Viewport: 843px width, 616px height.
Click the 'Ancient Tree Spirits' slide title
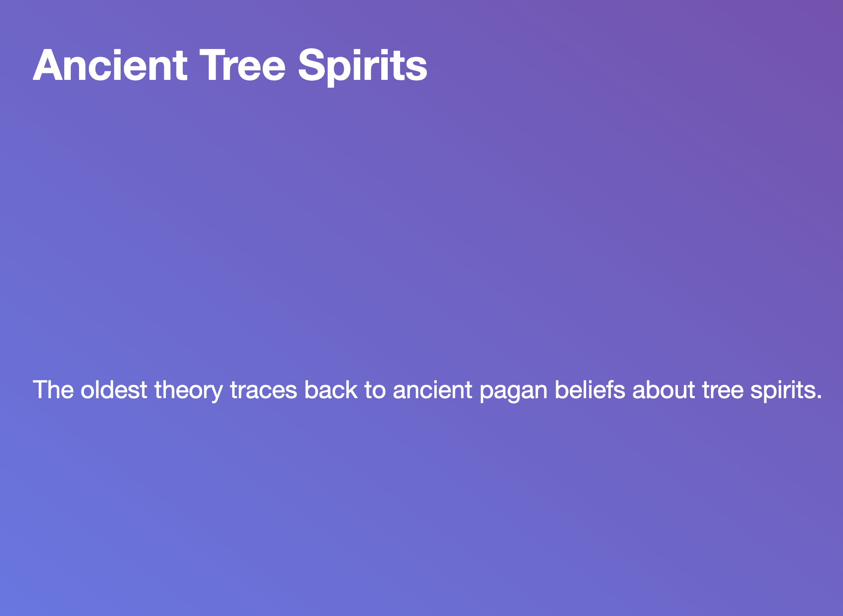(x=230, y=66)
